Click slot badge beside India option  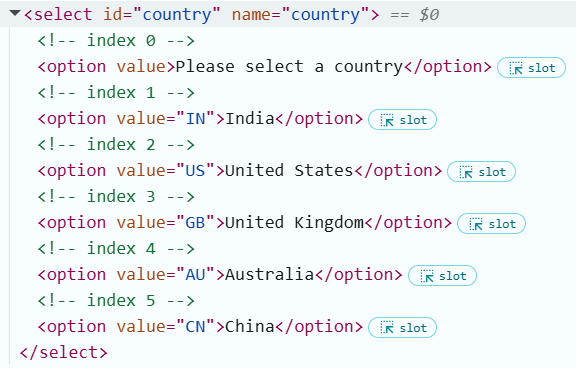click(402, 120)
